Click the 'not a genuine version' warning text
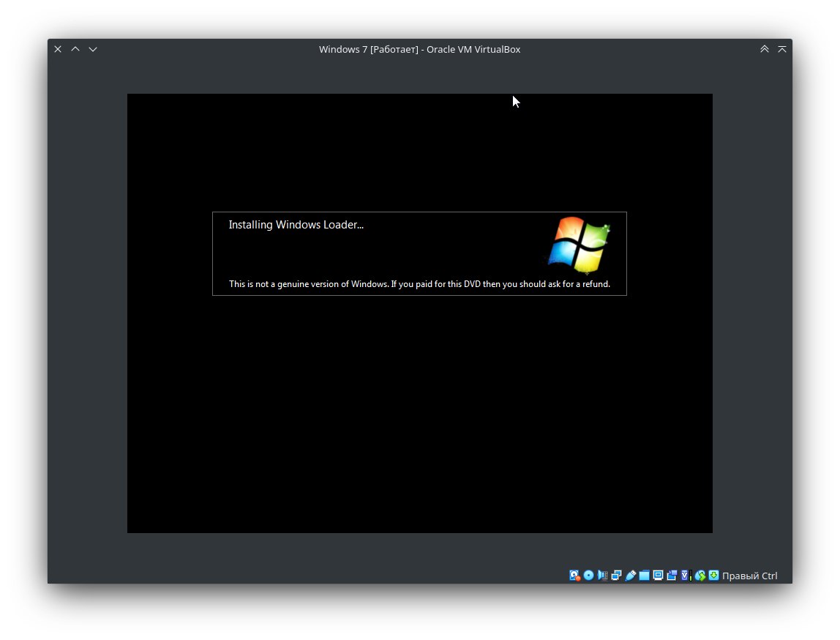The image size is (840, 640). click(419, 284)
